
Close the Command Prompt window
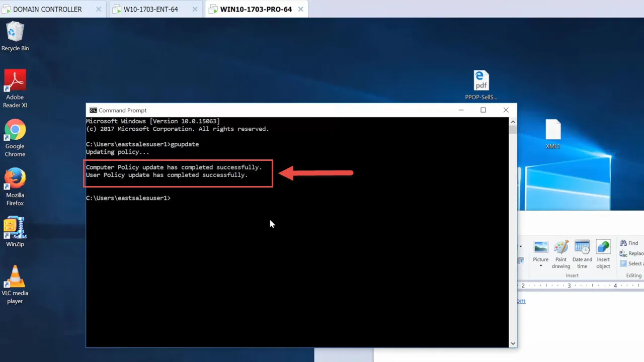click(x=506, y=110)
